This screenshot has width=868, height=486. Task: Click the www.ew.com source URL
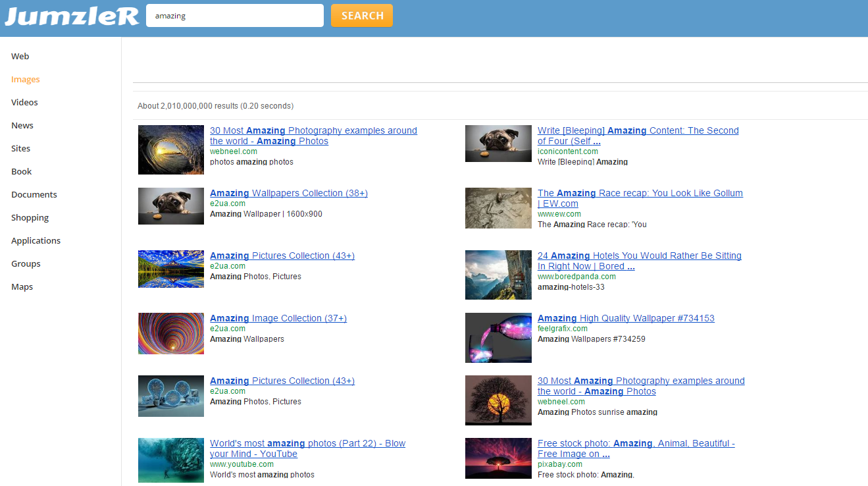[x=559, y=214]
